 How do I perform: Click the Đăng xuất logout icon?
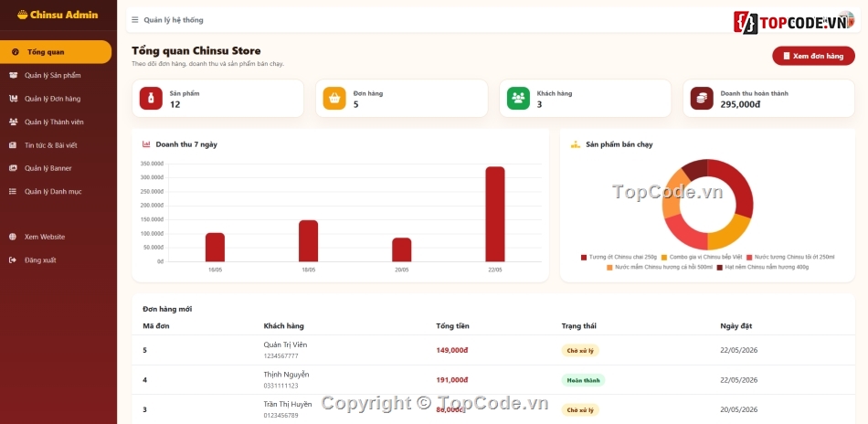(13, 260)
